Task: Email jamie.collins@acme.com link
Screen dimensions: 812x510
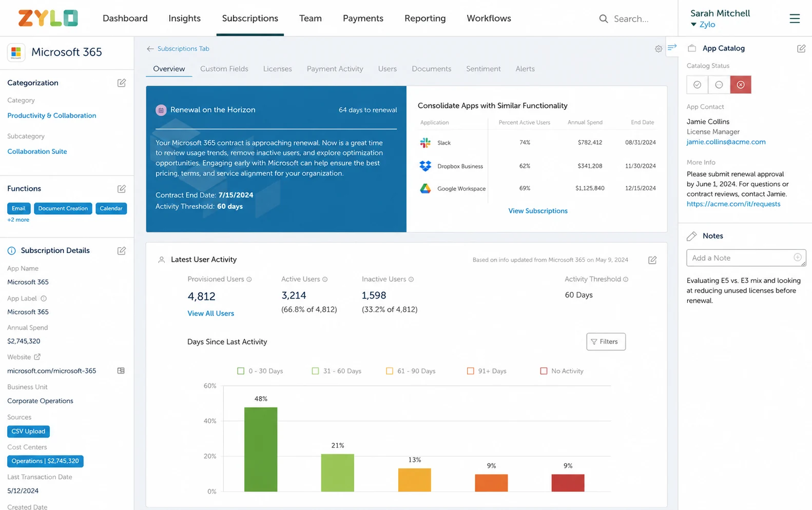Action: (x=726, y=142)
